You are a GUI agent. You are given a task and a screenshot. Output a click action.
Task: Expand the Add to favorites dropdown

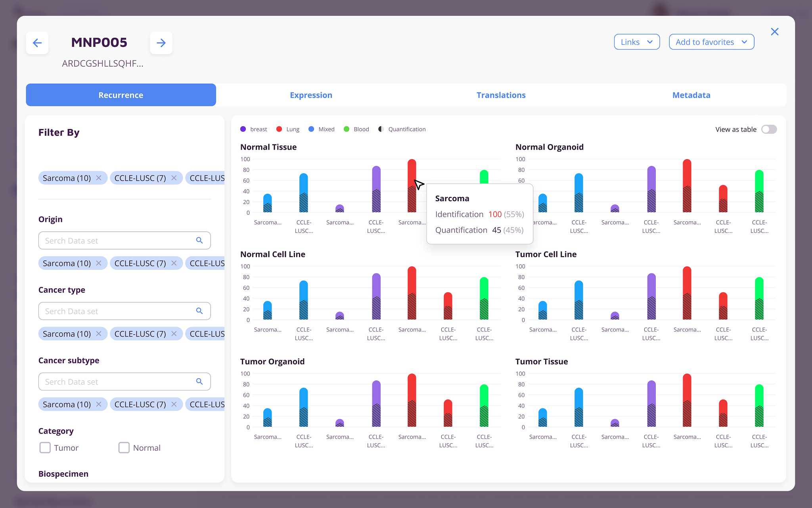pyautogui.click(x=711, y=42)
